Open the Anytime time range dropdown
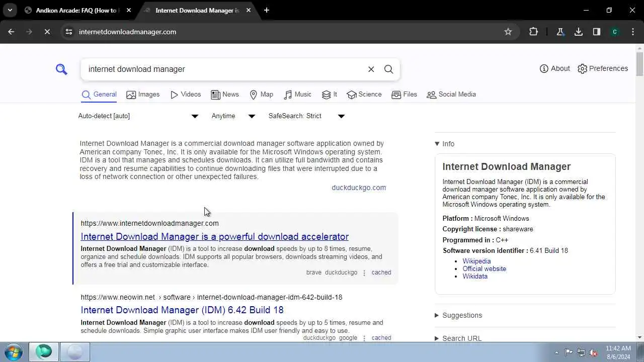 tap(233, 116)
